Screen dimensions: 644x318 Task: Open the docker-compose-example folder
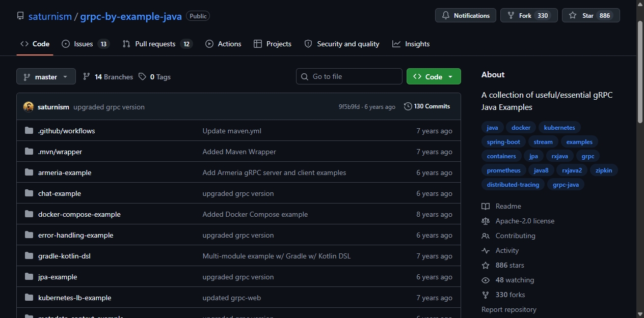click(79, 214)
